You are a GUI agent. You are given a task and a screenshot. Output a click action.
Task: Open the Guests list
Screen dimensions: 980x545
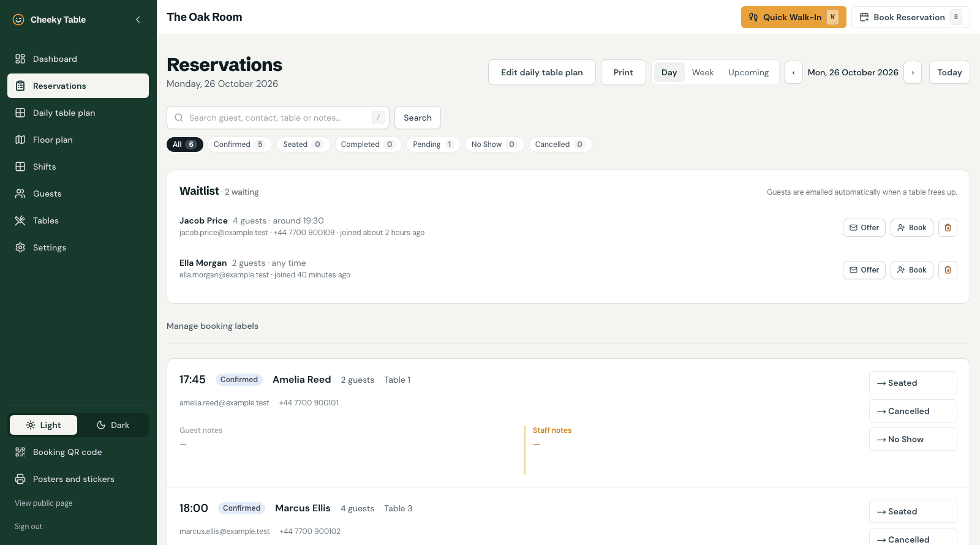(78, 194)
